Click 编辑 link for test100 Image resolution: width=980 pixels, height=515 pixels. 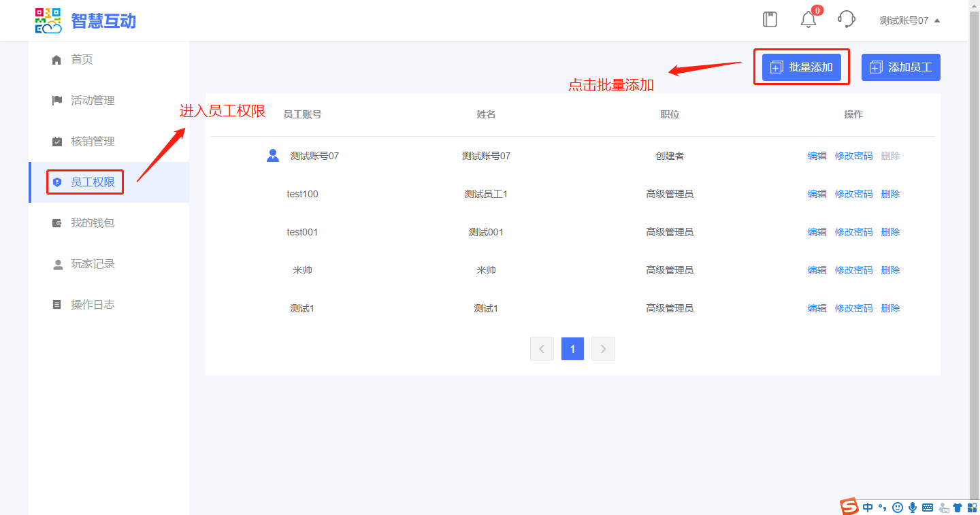tap(817, 194)
